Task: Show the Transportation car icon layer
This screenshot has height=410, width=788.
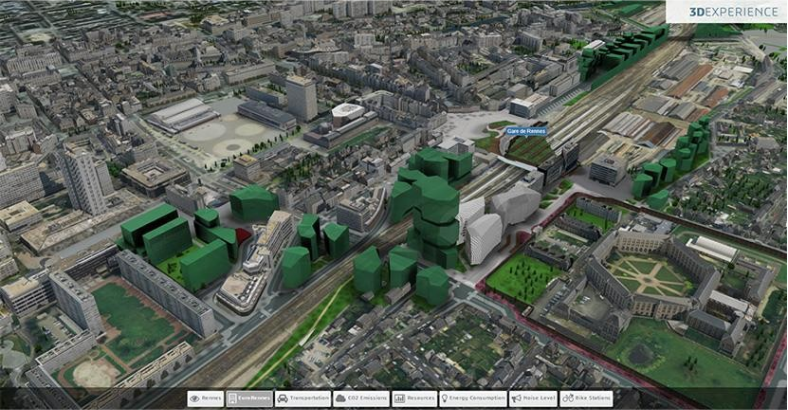Action: click(x=303, y=398)
